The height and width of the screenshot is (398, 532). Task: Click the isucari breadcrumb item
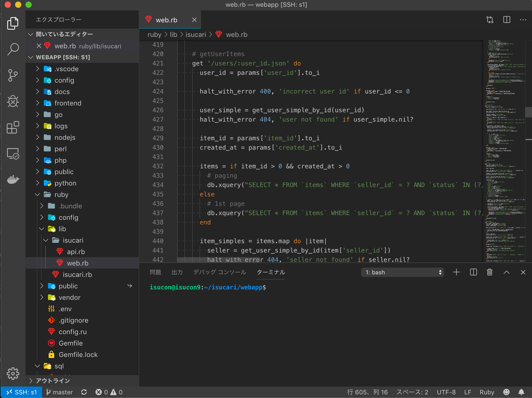196,35
